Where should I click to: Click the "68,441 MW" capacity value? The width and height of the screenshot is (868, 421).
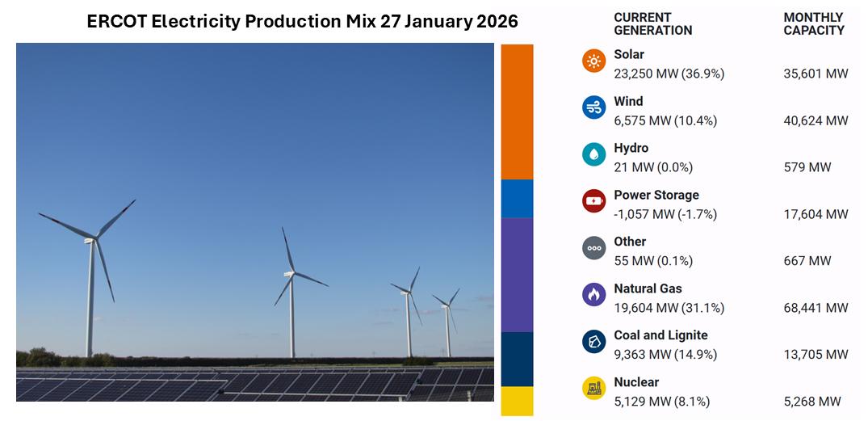816,308
